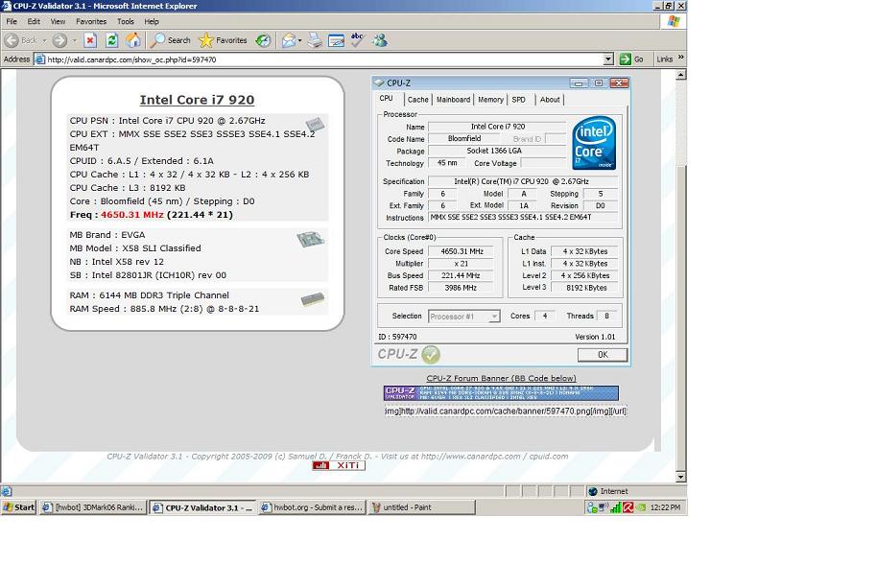Open the Help menu
The image size is (876, 588).
[x=152, y=21]
